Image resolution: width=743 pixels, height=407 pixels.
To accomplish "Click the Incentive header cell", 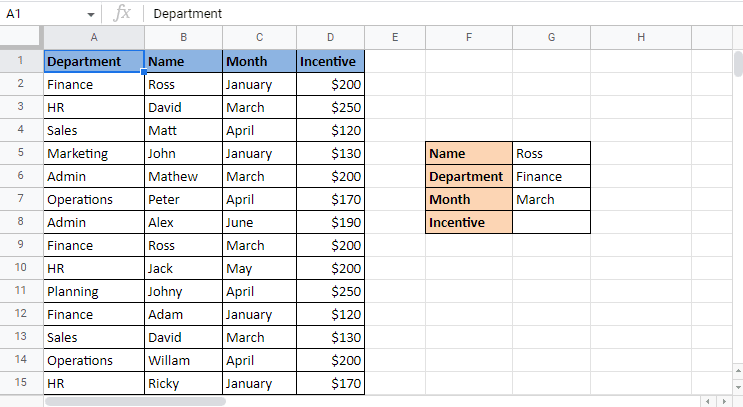I will pyautogui.click(x=331, y=61).
